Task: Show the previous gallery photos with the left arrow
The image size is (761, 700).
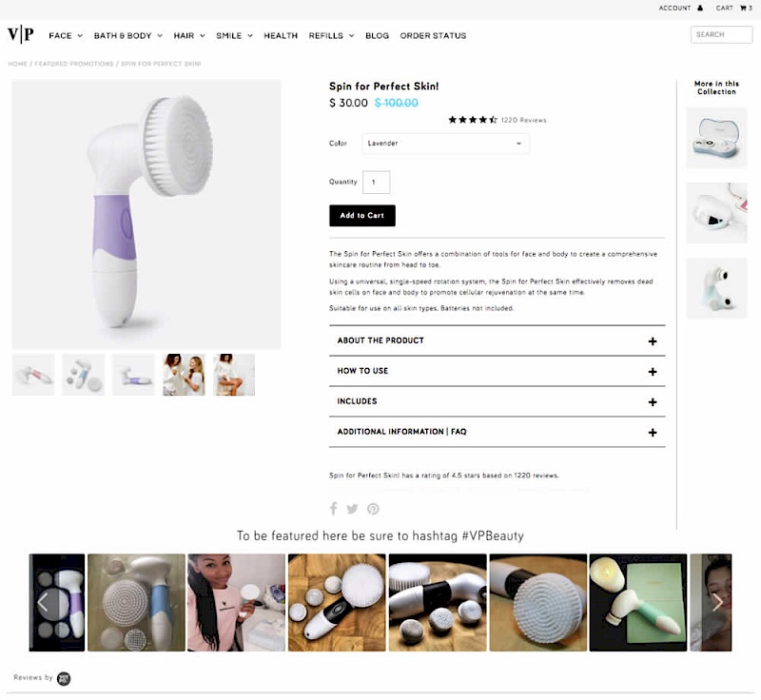Action: tap(43, 602)
